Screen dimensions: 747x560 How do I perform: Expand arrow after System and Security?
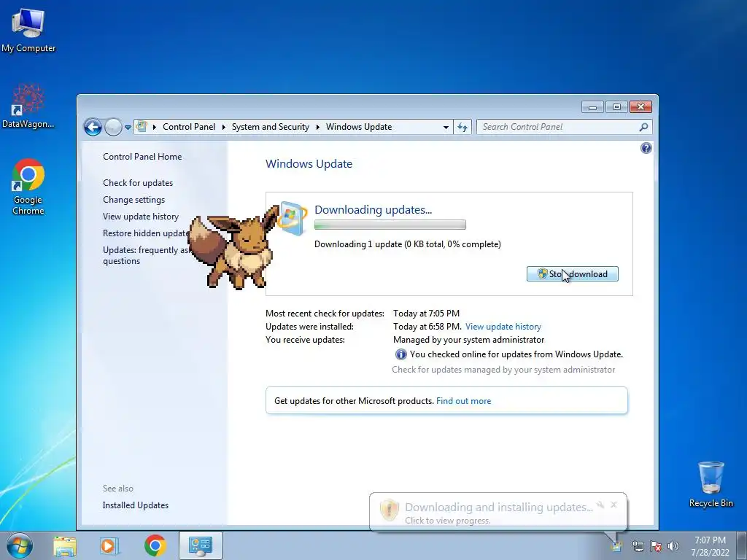coord(318,127)
